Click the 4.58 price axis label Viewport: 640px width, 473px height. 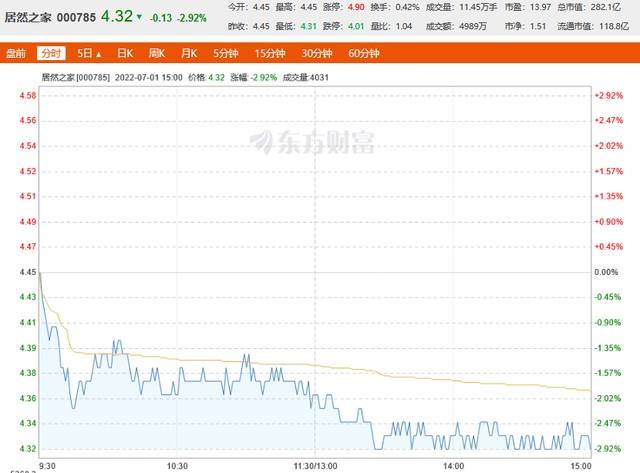coord(28,95)
